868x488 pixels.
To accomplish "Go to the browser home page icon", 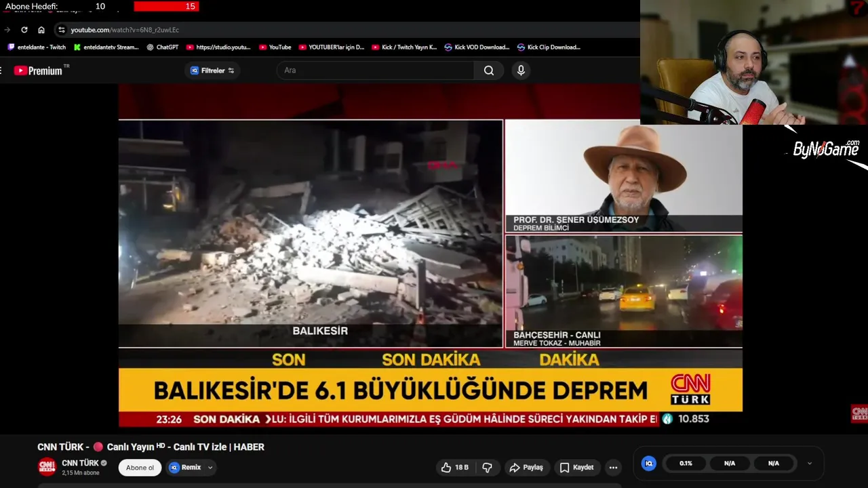I will [x=41, y=30].
